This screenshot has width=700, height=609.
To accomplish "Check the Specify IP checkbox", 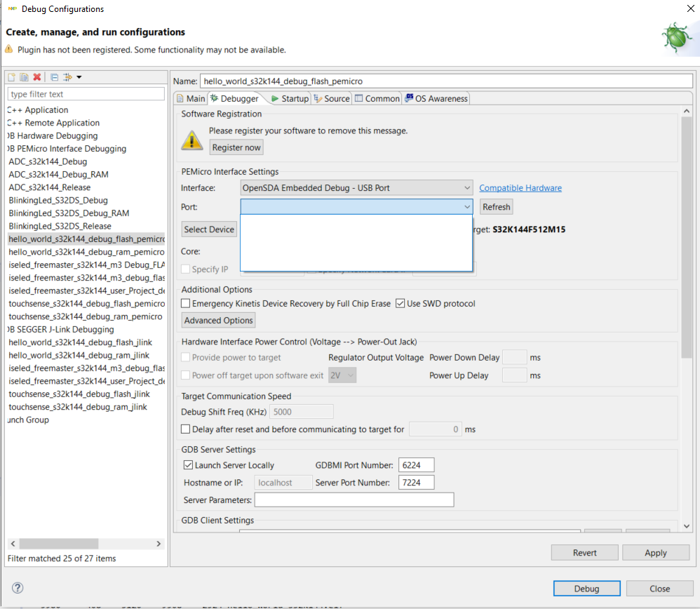I will click(186, 269).
